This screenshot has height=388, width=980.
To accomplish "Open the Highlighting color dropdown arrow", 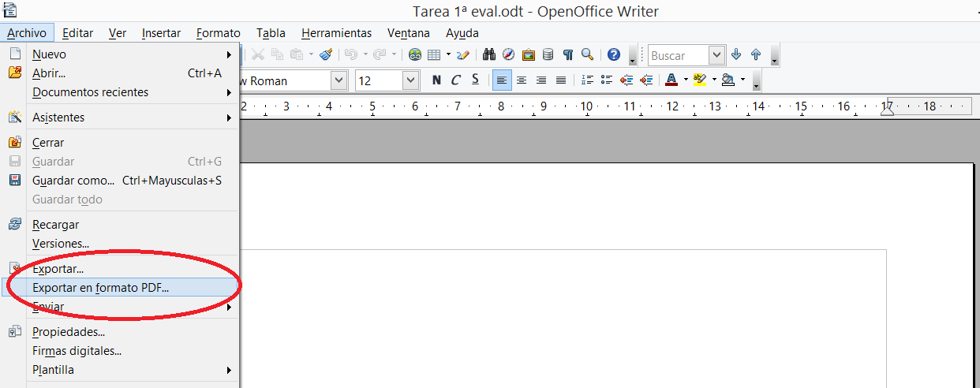I will [x=714, y=80].
